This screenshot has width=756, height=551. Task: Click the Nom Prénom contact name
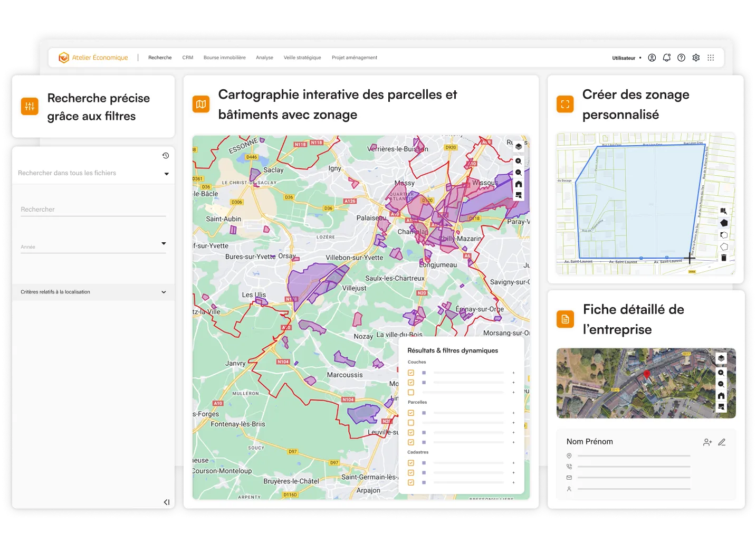(590, 442)
